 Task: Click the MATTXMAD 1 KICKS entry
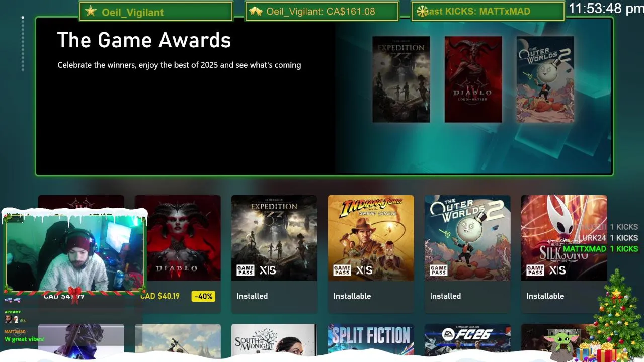600,249
